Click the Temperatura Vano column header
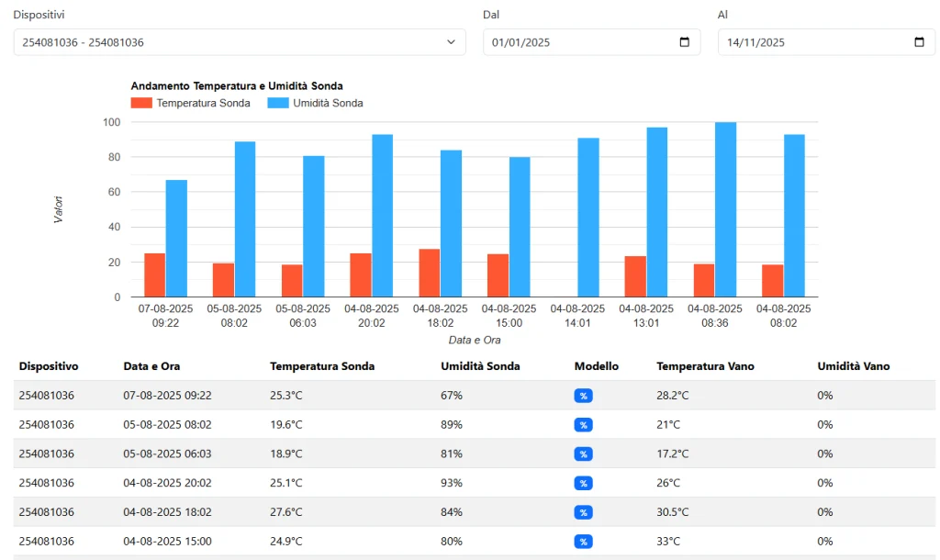The height and width of the screenshot is (560, 940). 705,366
